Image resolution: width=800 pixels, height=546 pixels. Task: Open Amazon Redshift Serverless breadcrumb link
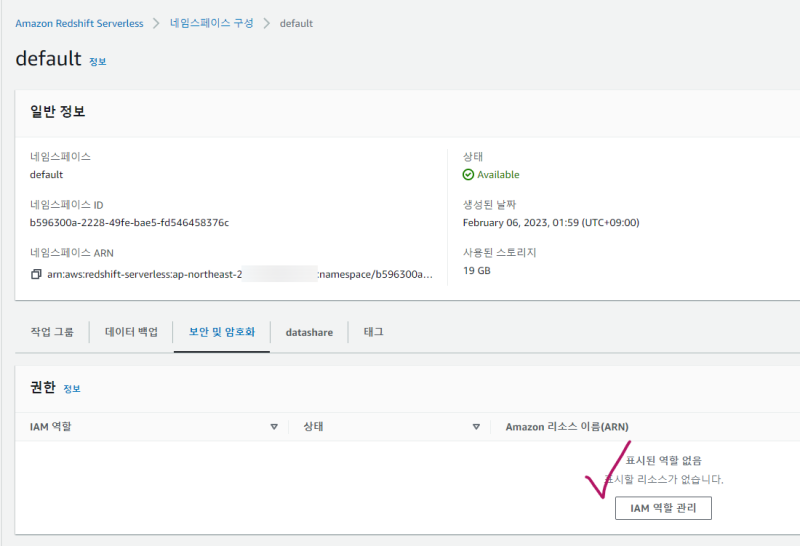(79, 23)
